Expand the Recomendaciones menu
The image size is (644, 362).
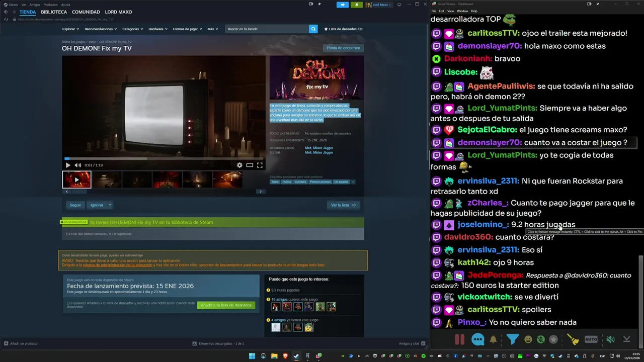tap(101, 29)
